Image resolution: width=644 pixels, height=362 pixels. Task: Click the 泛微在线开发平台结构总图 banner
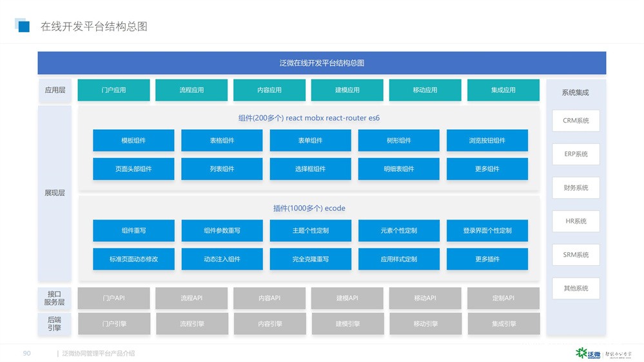pos(322,63)
